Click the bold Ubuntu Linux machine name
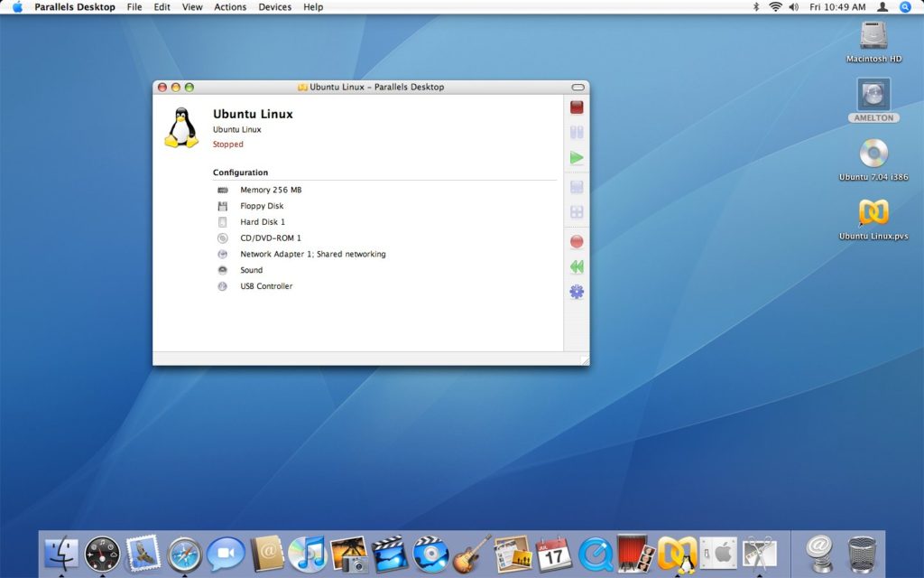The image size is (924, 578). click(253, 114)
